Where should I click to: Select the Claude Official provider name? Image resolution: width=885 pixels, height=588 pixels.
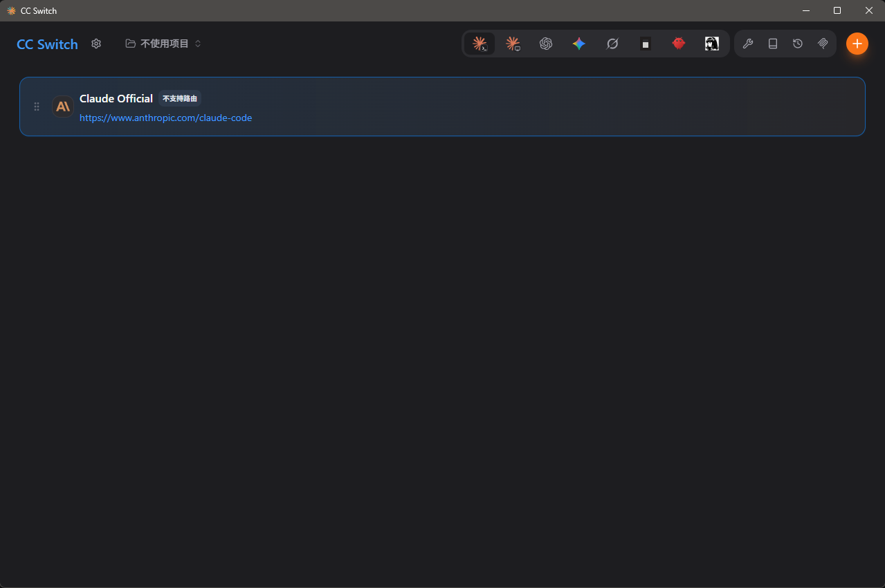tap(116, 98)
